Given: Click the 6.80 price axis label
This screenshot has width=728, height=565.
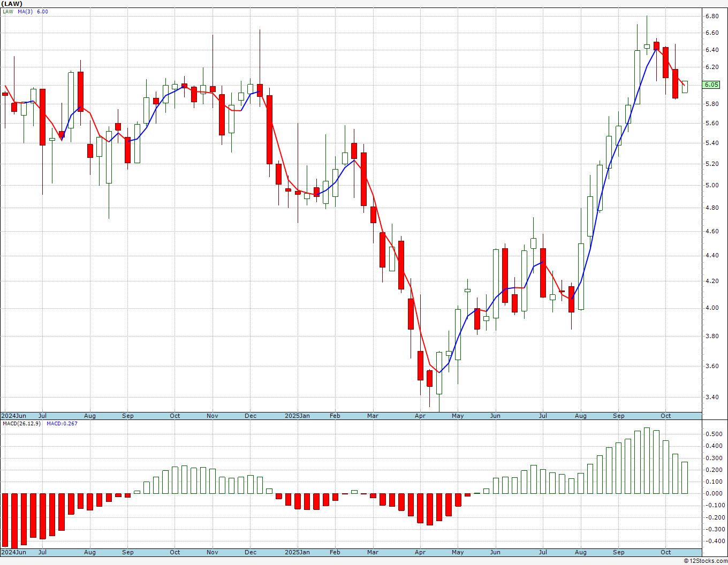Looking at the screenshot, I should 711,16.
